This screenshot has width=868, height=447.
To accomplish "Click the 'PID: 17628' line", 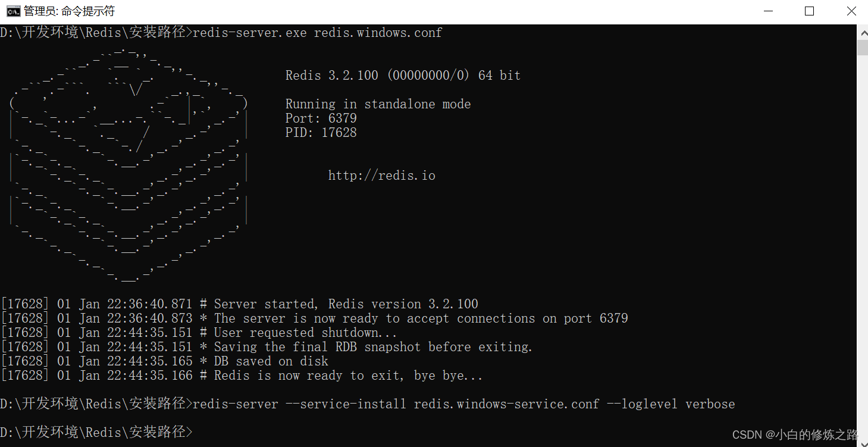I will 321,133.
